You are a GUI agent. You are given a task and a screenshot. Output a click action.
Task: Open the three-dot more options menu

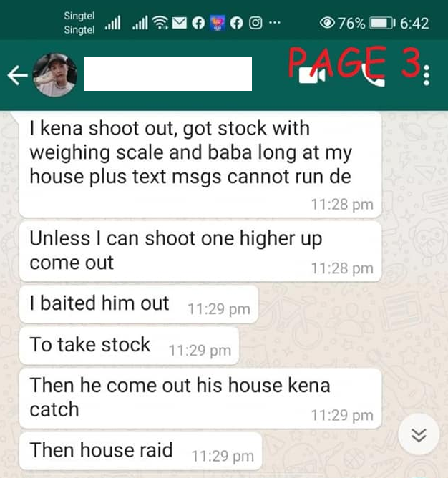[x=427, y=75]
